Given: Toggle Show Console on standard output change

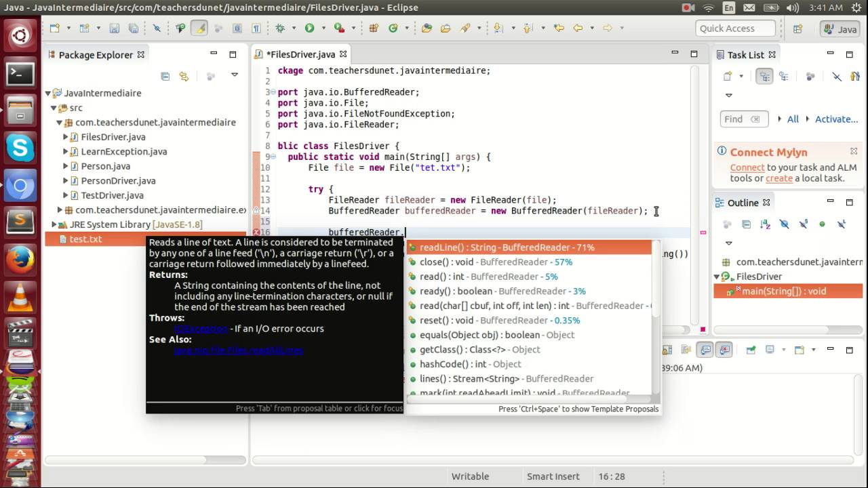Looking at the screenshot, I should coord(705,350).
